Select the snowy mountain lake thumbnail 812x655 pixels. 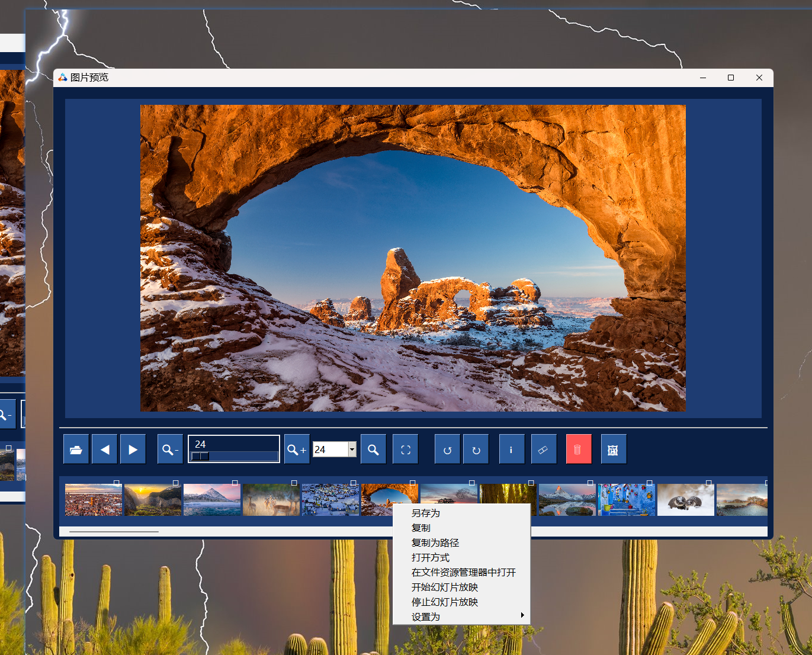[212, 500]
